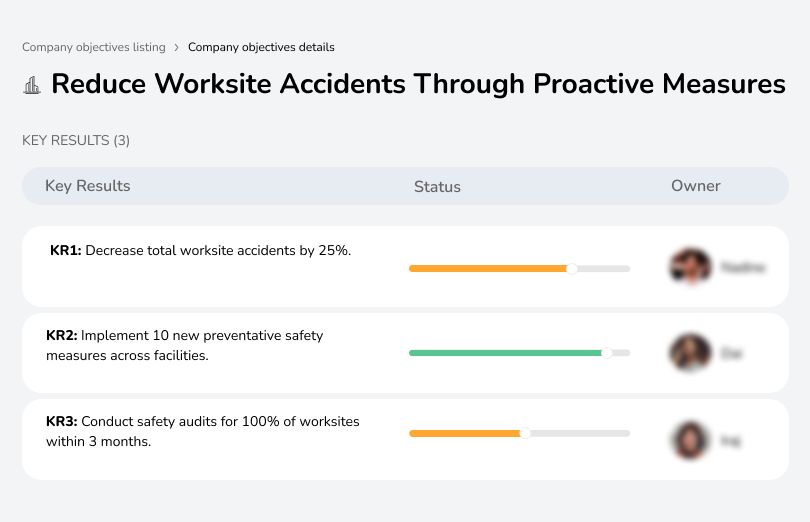Viewport: 810px width, 522px height.
Task: Click the KR2 owner avatar
Action: (690, 352)
